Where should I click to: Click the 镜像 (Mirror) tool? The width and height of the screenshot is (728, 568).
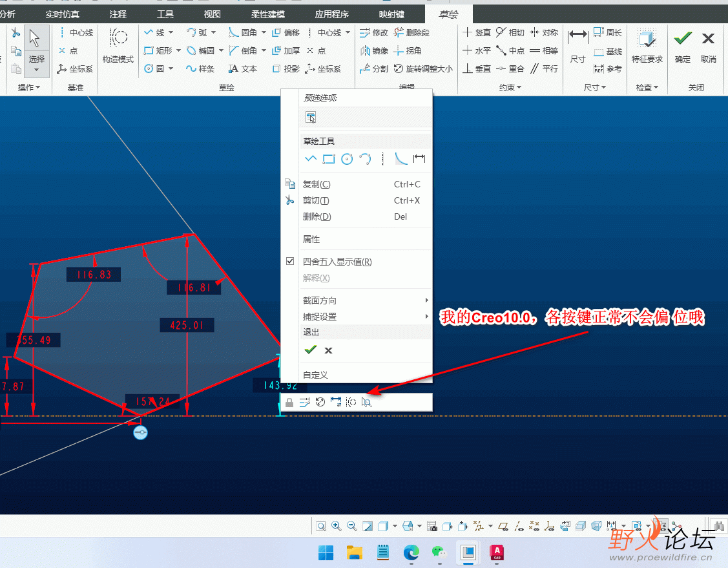374,50
